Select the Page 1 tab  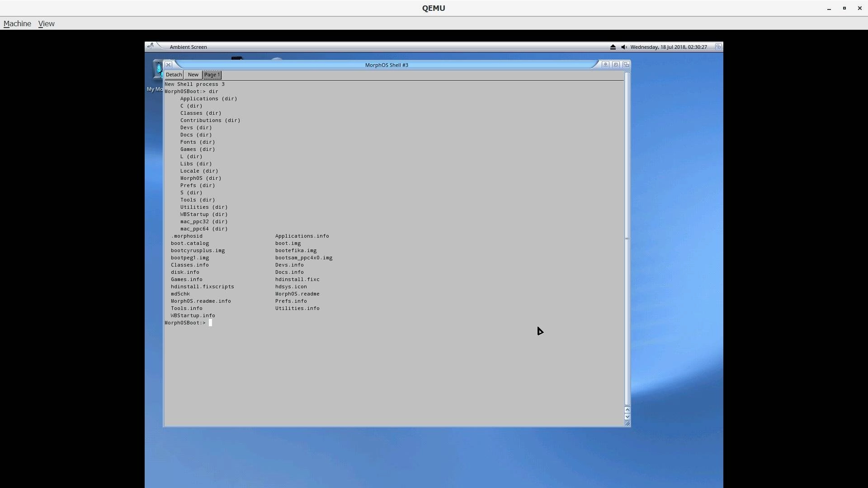212,75
